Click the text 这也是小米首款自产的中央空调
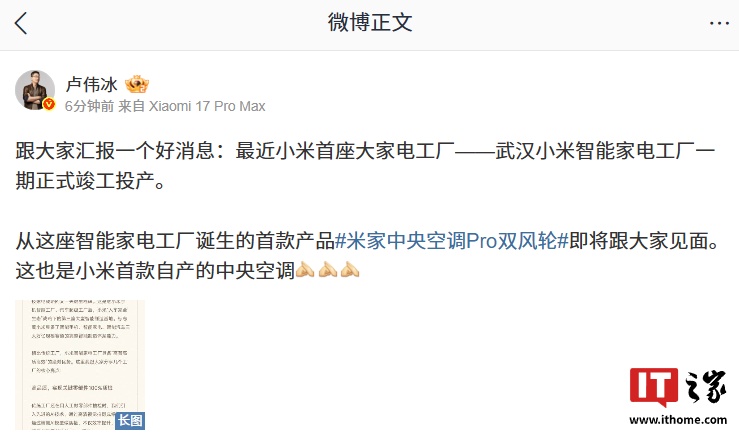The image size is (739, 435). coord(155,271)
